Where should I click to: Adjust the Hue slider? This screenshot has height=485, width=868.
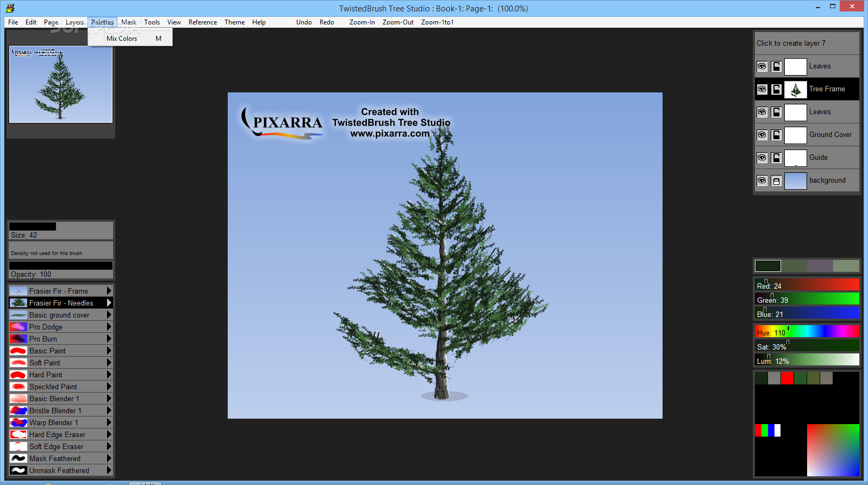tap(807, 331)
